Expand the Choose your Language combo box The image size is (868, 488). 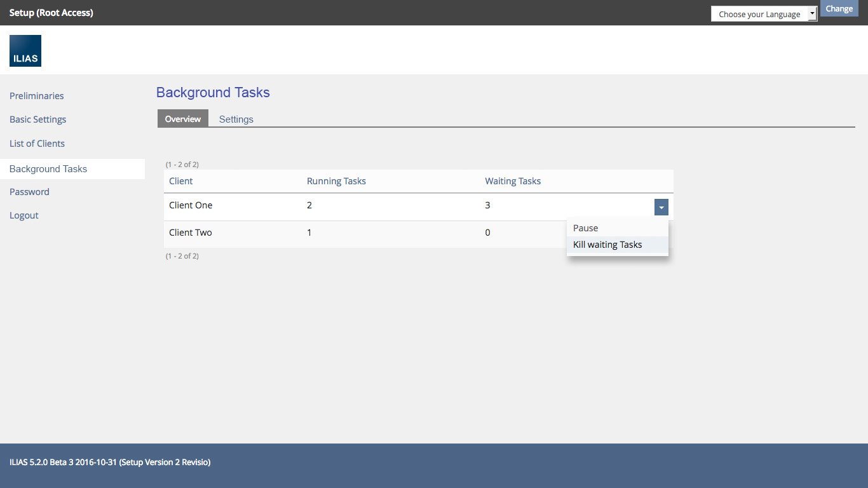tap(764, 14)
